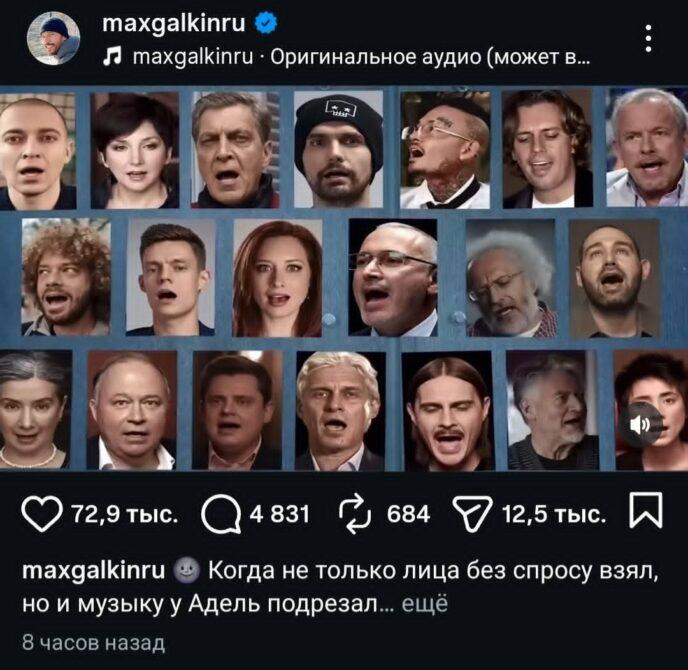This screenshot has width=688, height=670.
Task: Tap the video collage to pause playback
Action: (x=344, y=278)
